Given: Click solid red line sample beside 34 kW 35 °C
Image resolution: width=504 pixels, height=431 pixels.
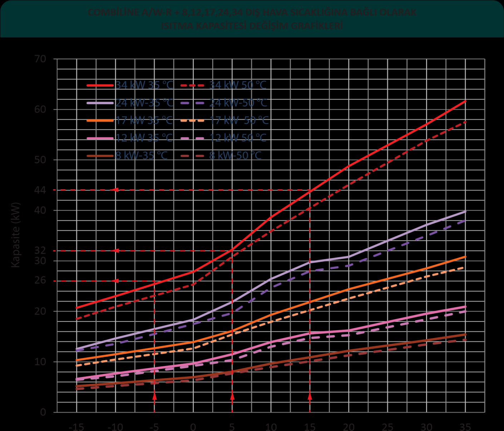Looking at the screenshot, I should pyautogui.click(x=100, y=85).
